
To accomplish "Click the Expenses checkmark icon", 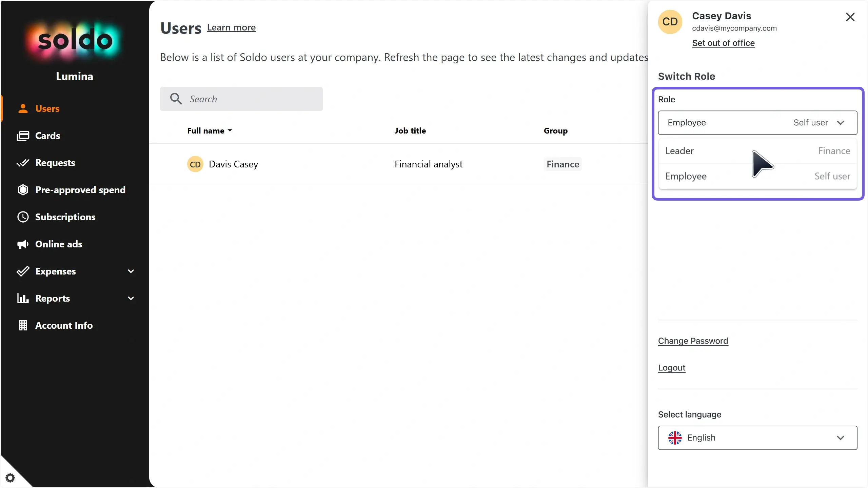I will pyautogui.click(x=23, y=271).
